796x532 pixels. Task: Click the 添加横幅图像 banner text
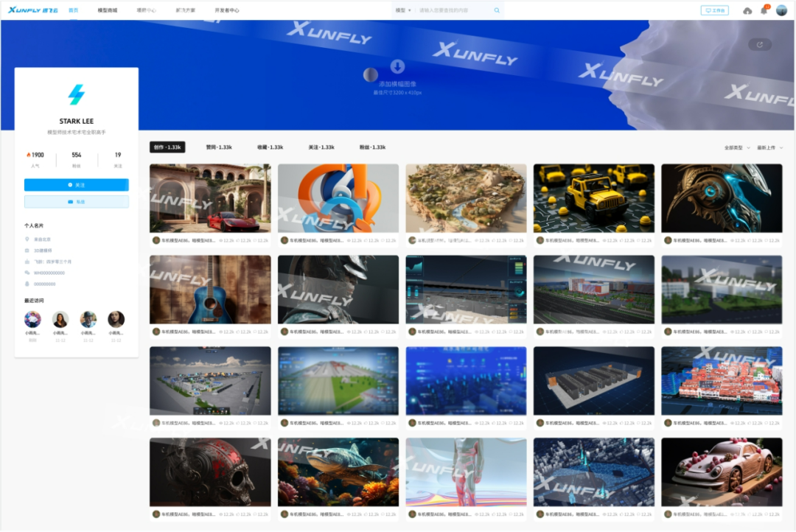click(397, 84)
